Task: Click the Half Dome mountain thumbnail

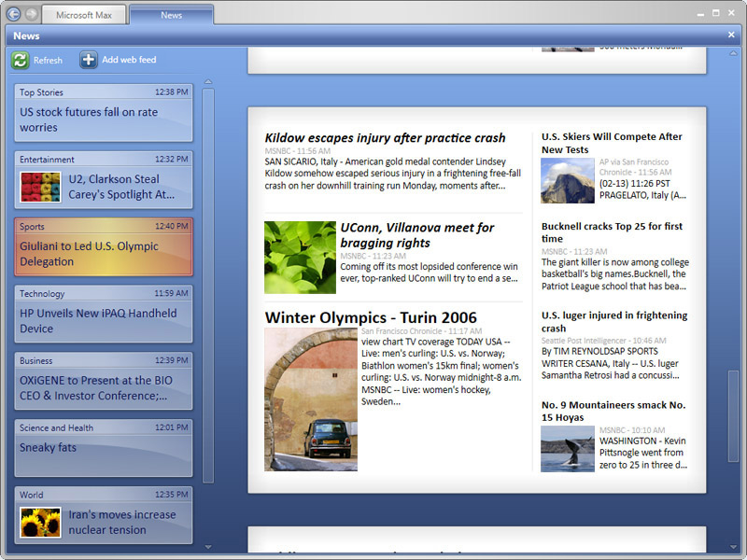Action: [x=568, y=181]
